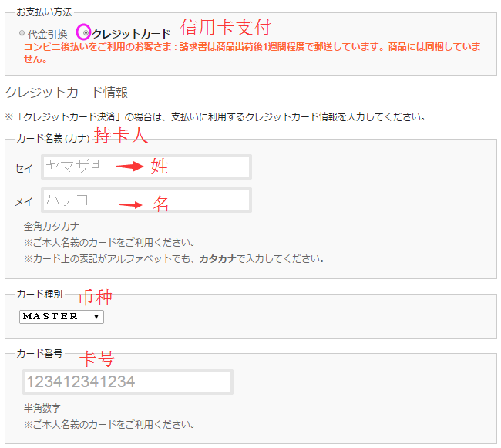Click the カード番号 group label
The height and width of the screenshot is (448, 501).
tap(39, 354)
